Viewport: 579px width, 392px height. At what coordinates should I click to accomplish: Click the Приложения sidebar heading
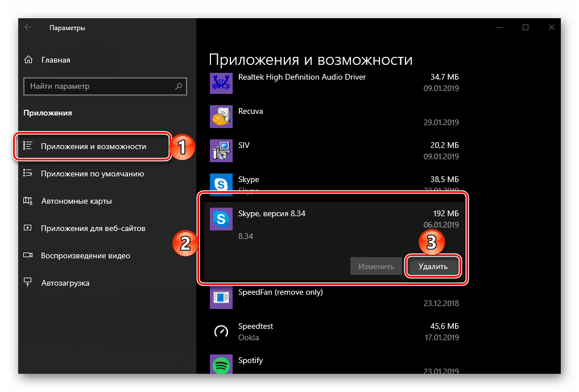click(x=48, y=113)
